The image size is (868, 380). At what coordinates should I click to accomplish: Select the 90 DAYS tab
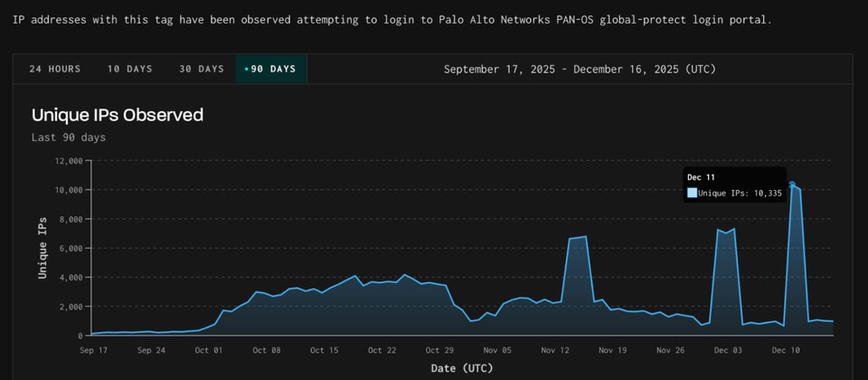click(x=271, y=69)
